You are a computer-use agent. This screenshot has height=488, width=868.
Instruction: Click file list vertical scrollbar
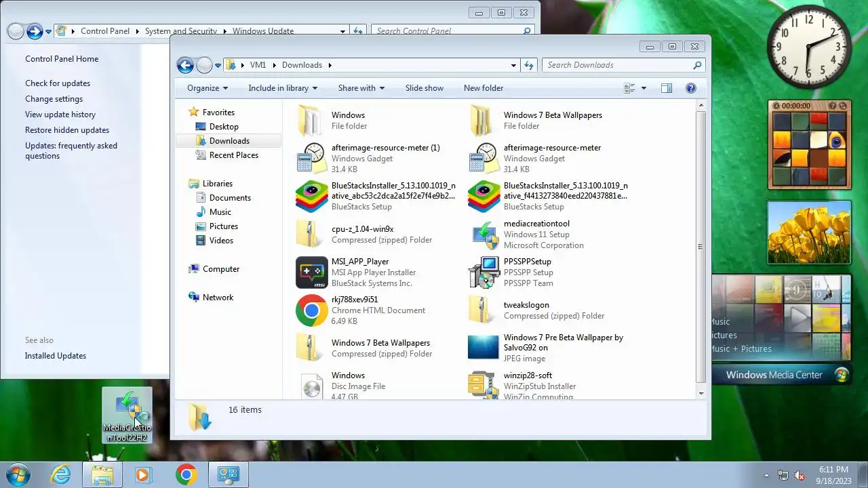pos(701,247)
